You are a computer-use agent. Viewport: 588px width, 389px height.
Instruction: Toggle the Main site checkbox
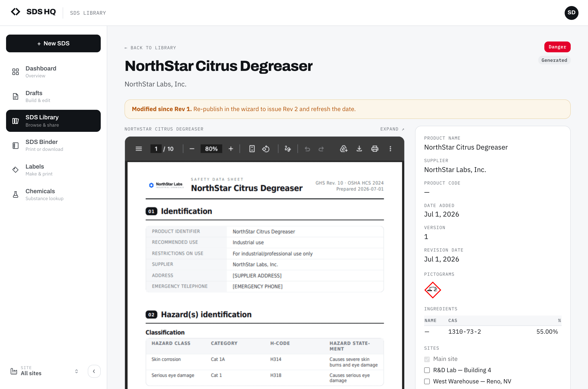click(427, 359)
